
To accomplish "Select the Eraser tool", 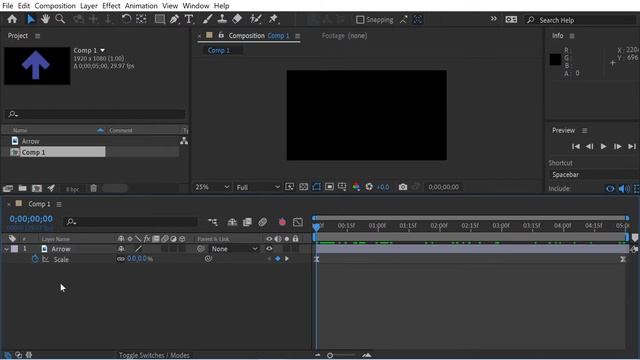I will [x=237, y=19].
